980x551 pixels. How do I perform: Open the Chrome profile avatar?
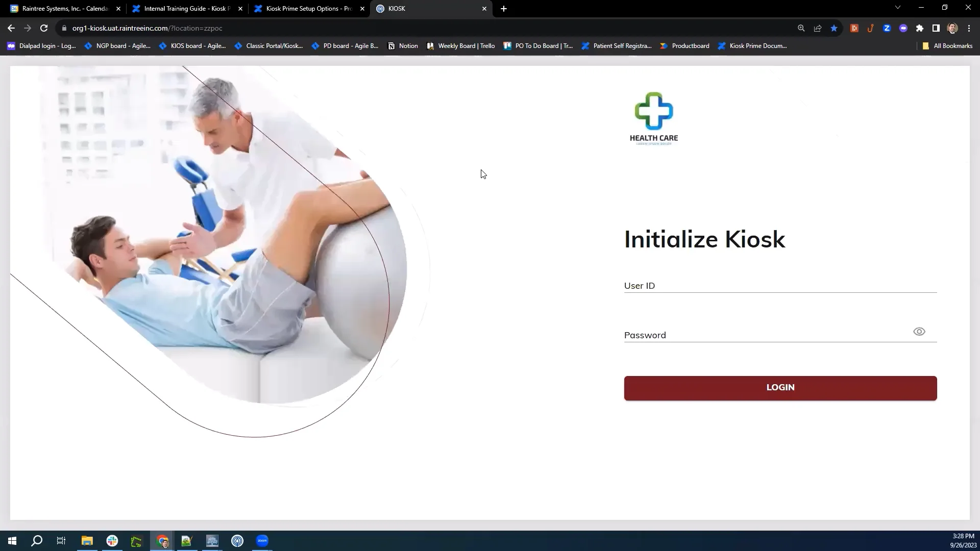coord(952,28)
